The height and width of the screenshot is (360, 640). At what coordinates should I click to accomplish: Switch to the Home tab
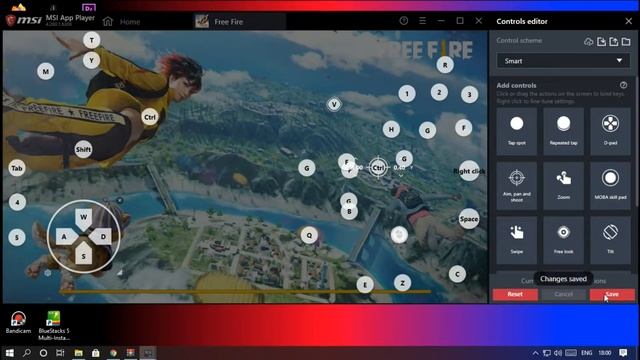(121, 22)
